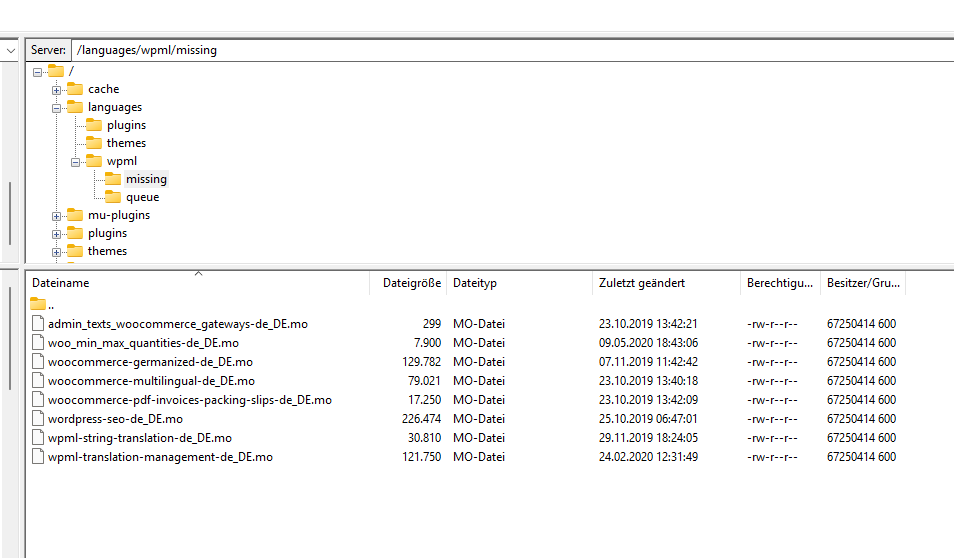This screenshot has height=558, width=954.
Task: Click the date 29.11.2019 18:24:05
Action: point(648,438)
